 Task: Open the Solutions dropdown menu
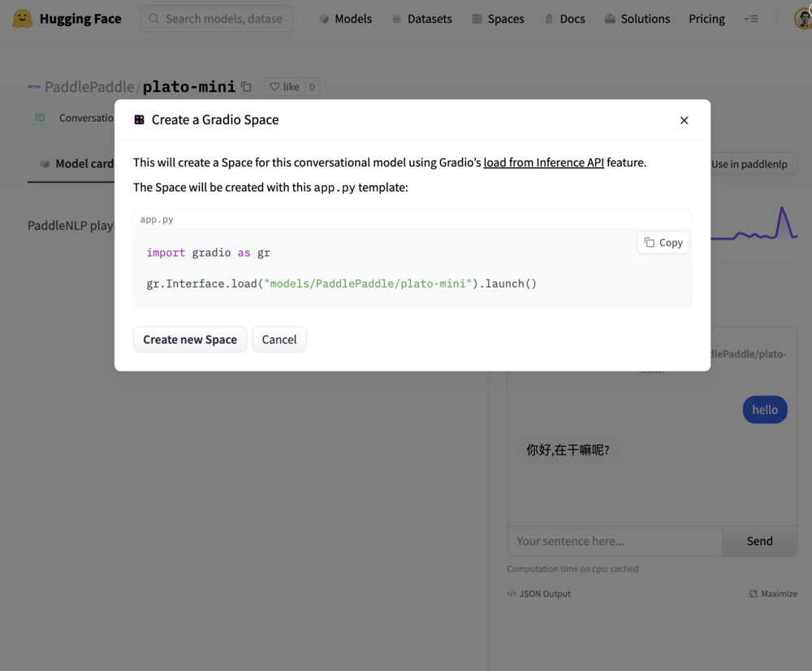coord(637,19)
